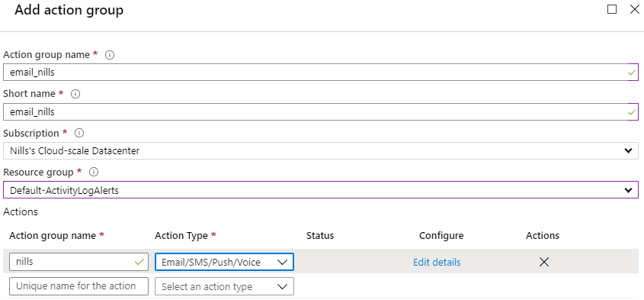Click the green checkmark in Short name field

pyautogui.click(x=632, y=112)
